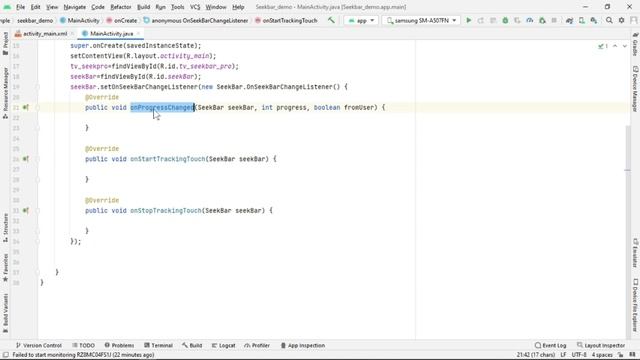Collapse the onProgressChanged method fold

(x=37, y=108)
